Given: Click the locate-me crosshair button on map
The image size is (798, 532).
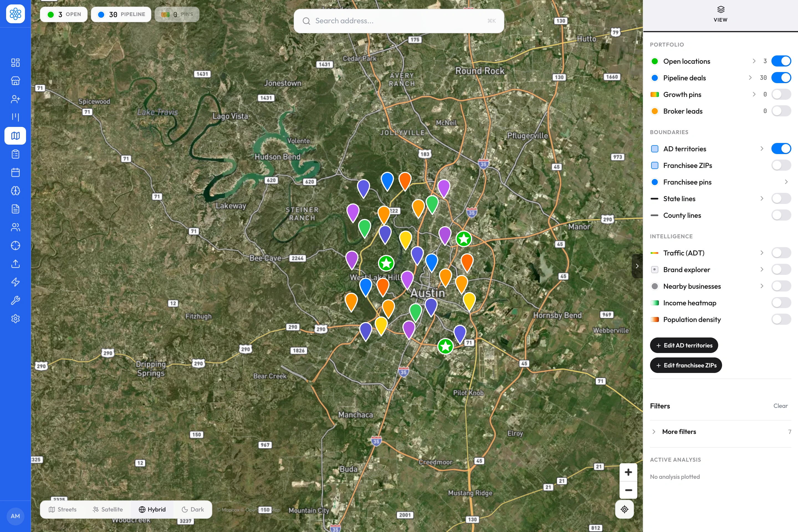Looking at the screenshot, I should (624, 509).
